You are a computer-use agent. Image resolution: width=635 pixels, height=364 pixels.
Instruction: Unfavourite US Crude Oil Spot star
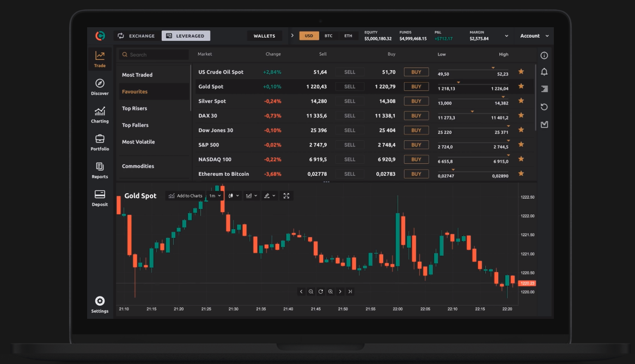point(521,72)
